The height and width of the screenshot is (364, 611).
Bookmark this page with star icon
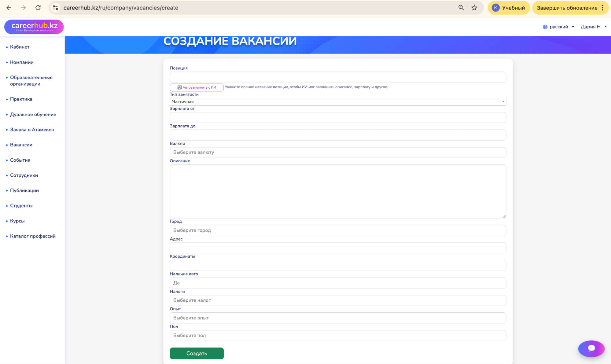474,8
